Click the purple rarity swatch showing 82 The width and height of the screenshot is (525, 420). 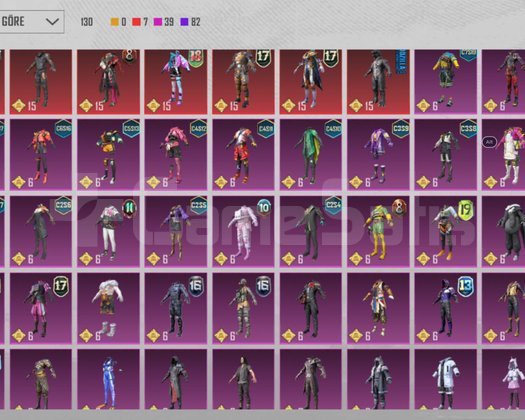coord(184,22)
